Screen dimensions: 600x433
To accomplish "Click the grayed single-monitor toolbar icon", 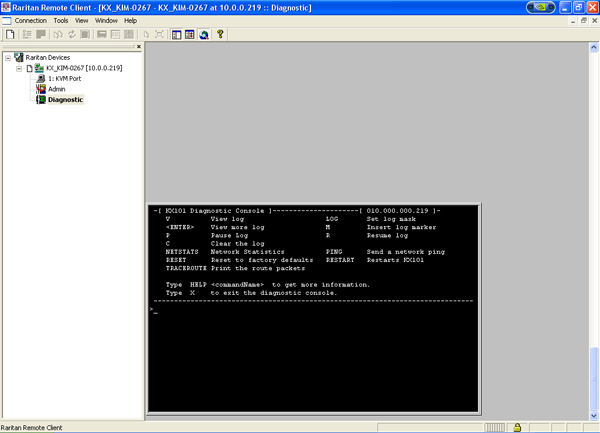I will pyautogui.click(x=101, y=34).
